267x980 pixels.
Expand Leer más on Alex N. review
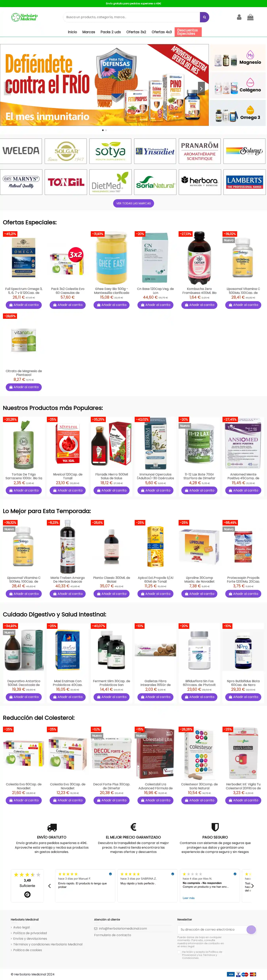point(188,898)
